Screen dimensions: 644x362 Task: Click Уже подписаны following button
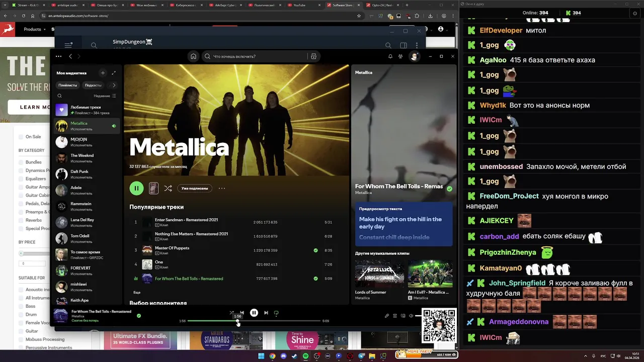click(195, 188)
